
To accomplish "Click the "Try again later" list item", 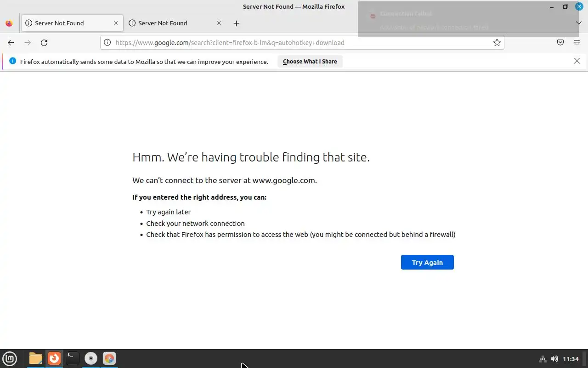I will tap(168, 212).
